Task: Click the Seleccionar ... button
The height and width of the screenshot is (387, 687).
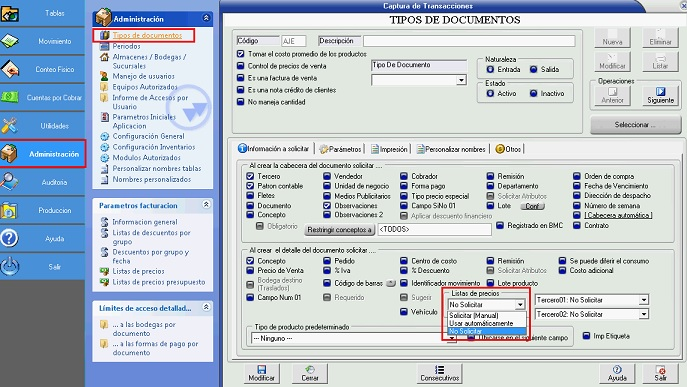Action: click(635, 125)
